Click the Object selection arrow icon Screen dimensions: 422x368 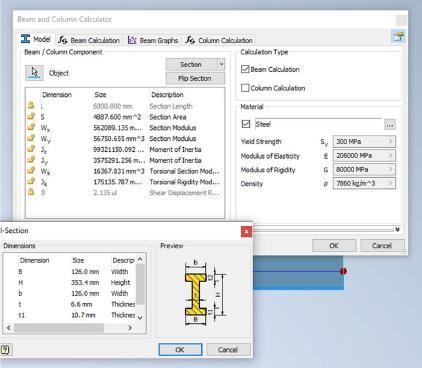point(34,72)
